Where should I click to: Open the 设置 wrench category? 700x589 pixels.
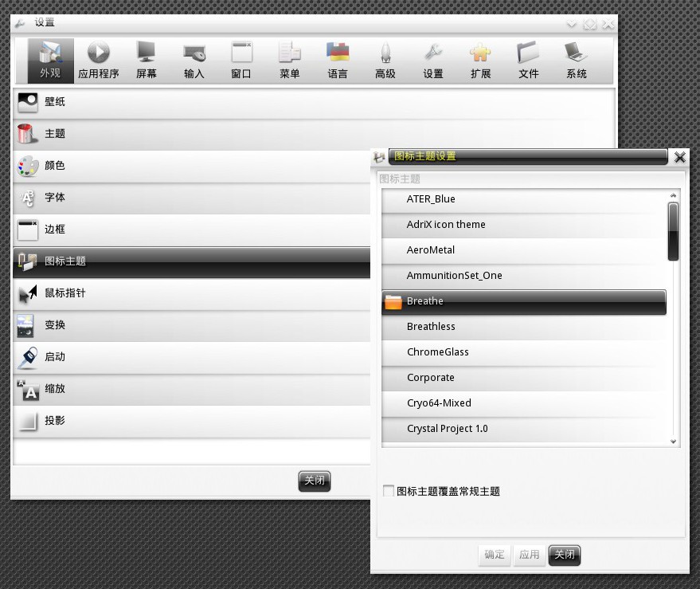(433, 61)
